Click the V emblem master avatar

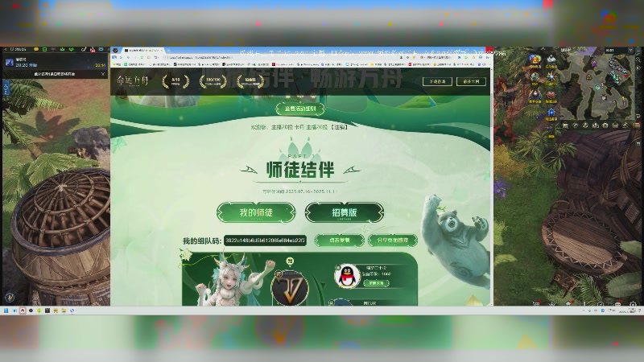pyautogui.click(x=290, y=286)
